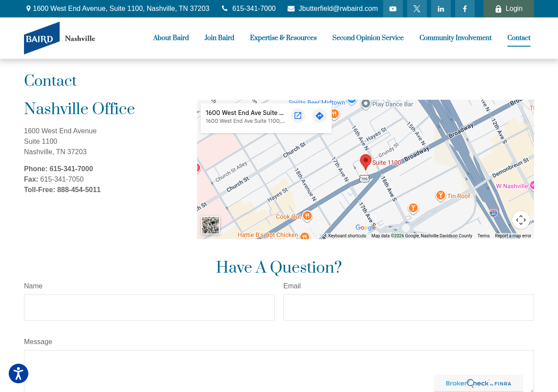Open the accessibility options widget
Image resolution: width=558 pixels, height=392 pixels.
(x=18, y=374)
